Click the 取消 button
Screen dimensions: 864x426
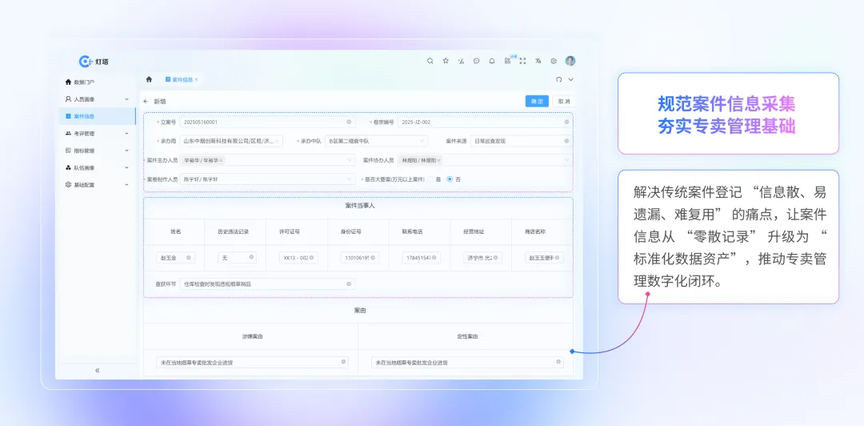pos(563,101)
